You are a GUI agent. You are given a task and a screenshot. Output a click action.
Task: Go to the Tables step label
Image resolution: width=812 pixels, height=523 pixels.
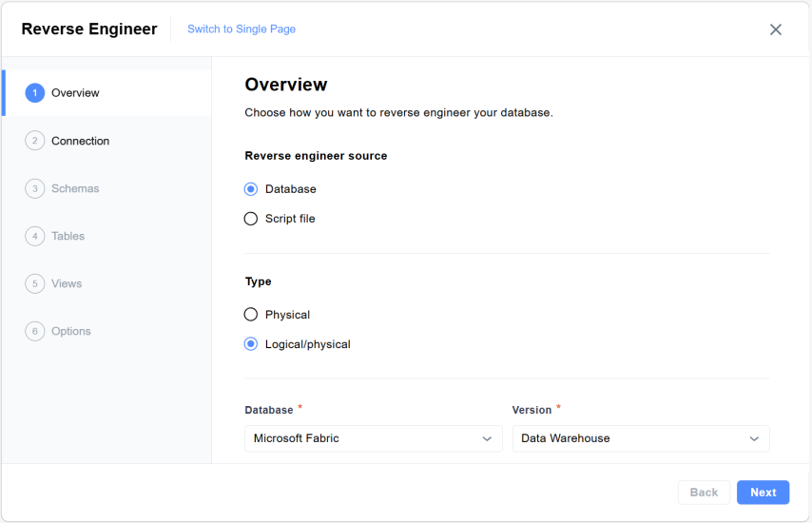(x=68, y=236)
